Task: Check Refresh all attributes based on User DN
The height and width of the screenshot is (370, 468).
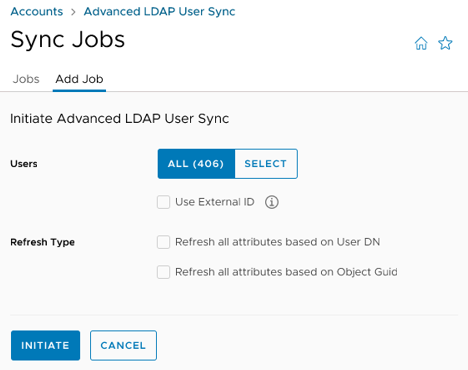Action: (163, 242)
